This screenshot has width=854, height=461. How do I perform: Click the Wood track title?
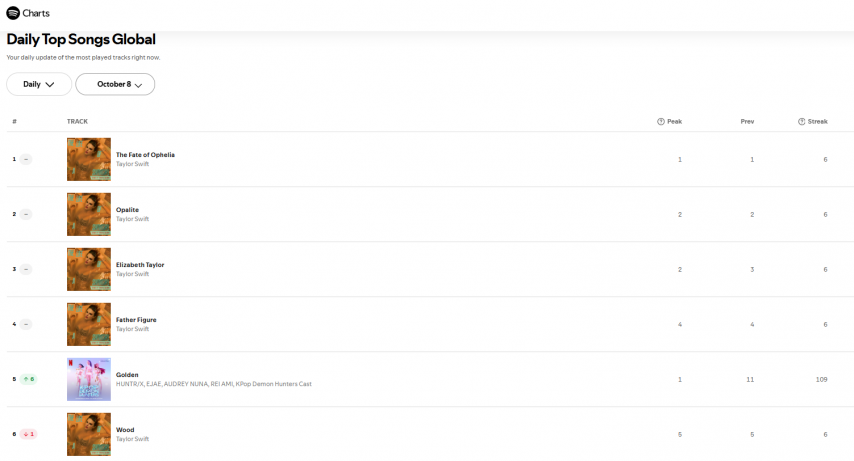(x=125, y=430)
